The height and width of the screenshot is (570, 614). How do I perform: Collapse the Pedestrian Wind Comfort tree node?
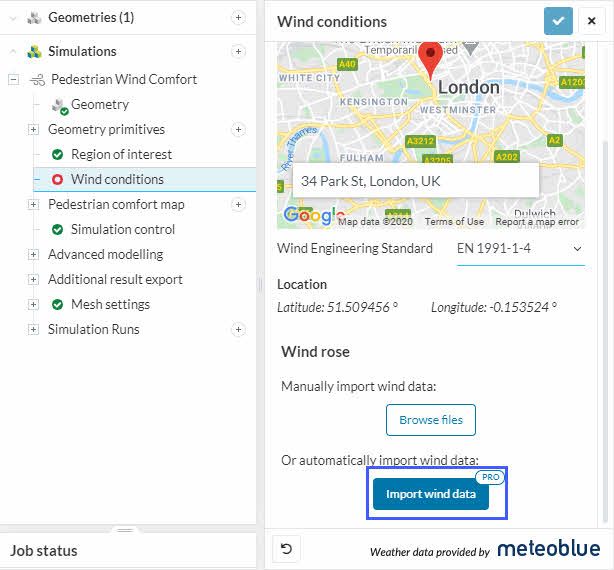coord(14,79)
